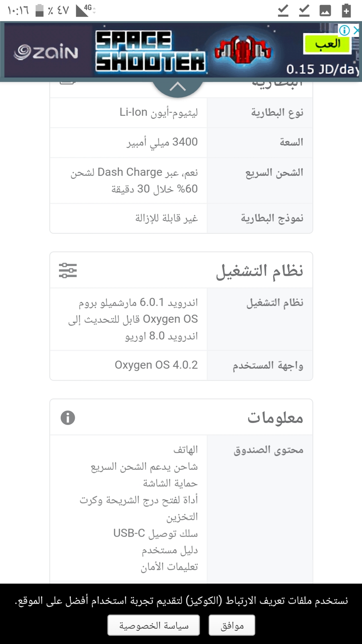Open the ad info icon on banner
The height and width of the screenshot is (644, 362).
pyautogui.click(x=344, y=31)
